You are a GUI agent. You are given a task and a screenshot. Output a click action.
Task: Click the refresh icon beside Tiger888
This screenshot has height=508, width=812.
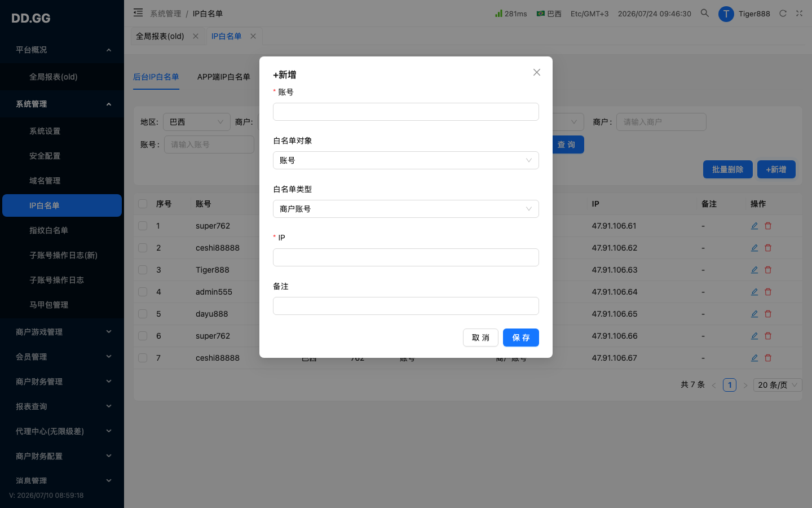[x=783, y=13]
